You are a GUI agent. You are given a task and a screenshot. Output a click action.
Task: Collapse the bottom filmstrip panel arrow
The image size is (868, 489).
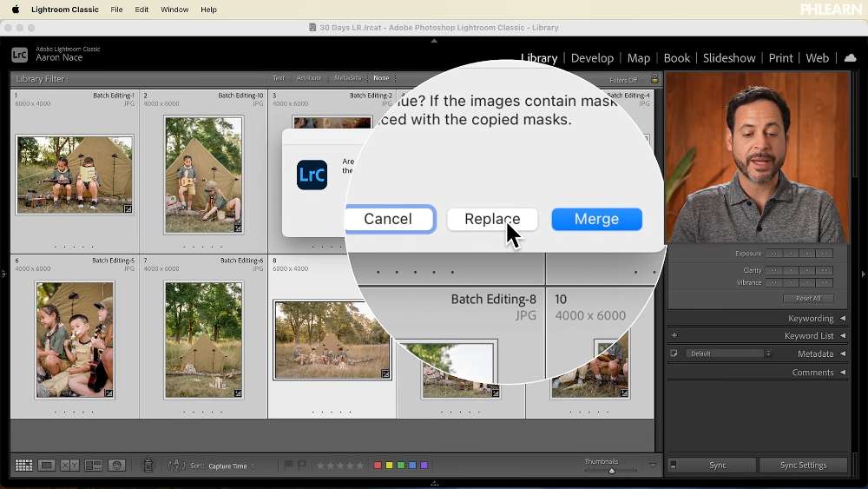pyautogui.click(x=434, y=484)
